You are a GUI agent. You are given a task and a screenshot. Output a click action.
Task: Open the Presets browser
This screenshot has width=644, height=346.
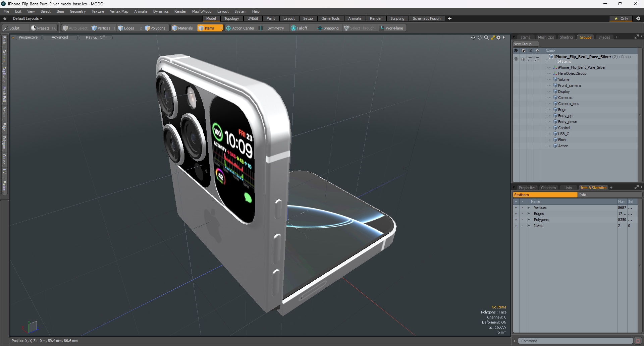pos(43,28)
